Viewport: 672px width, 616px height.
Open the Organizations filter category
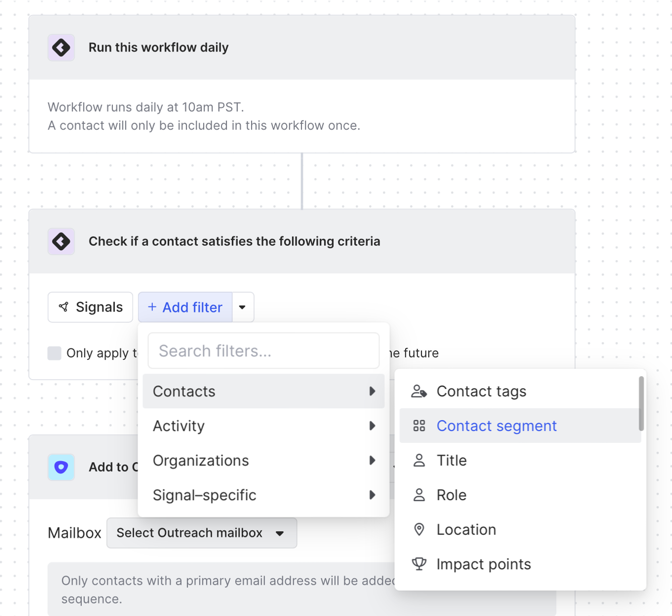pyautogui.click(x=263, y=460)
